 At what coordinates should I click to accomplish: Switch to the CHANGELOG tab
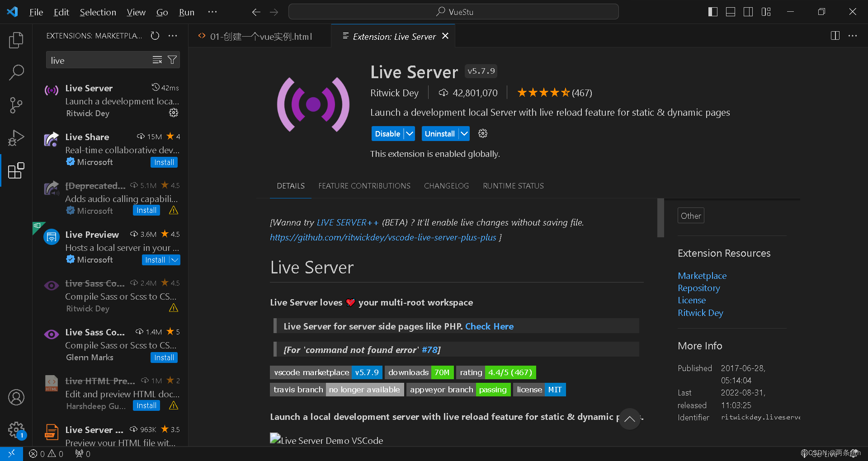click(446, 186)
